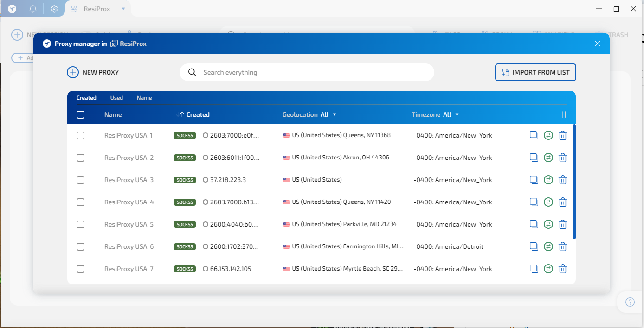Image resolution: width=644 pixels, height=328 pixels.
Task: Sort by Created tab
Action: (x=86, y=98)
